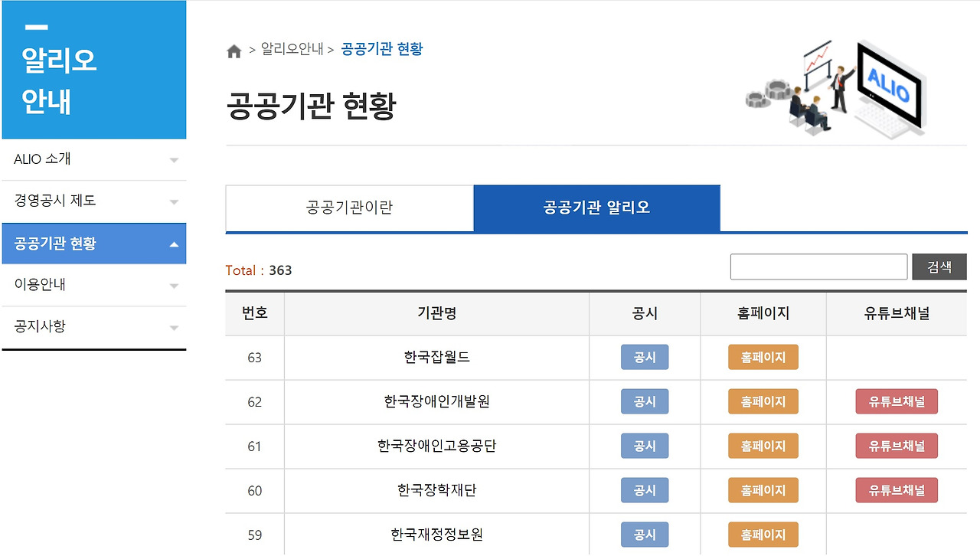Open 유튜브채널 for 한국장애인개발원

coord(897,401)
